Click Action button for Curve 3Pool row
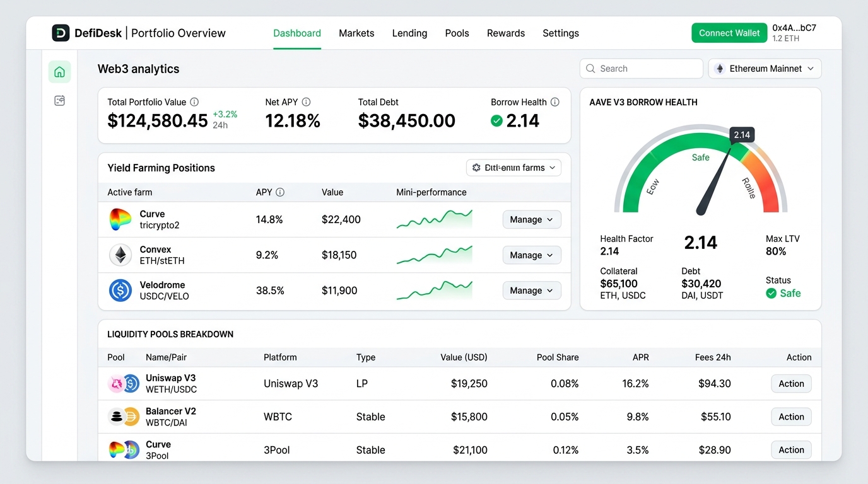This screenshot has width=868, height=484. coord(791,449)
